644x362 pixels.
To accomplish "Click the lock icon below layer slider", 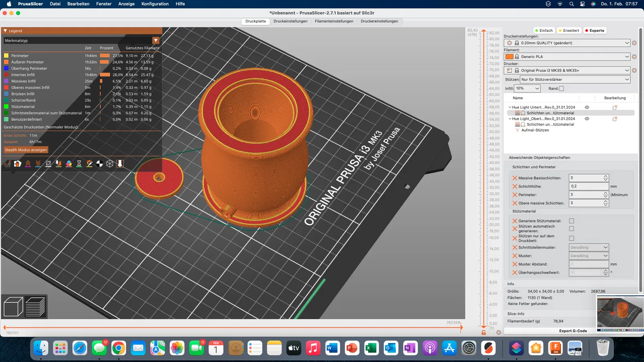I will tap(483, 333).
